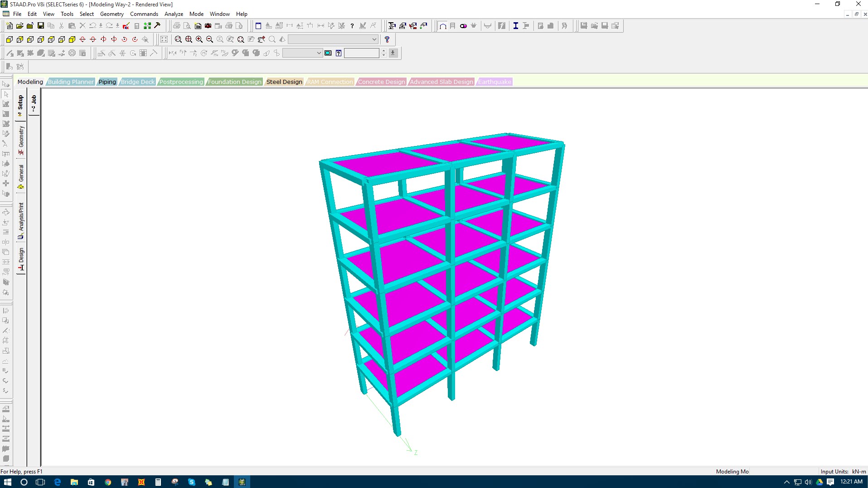Create a new structure file
The image size is (868, 488).
pyautogui.click(x=9, y=26)
